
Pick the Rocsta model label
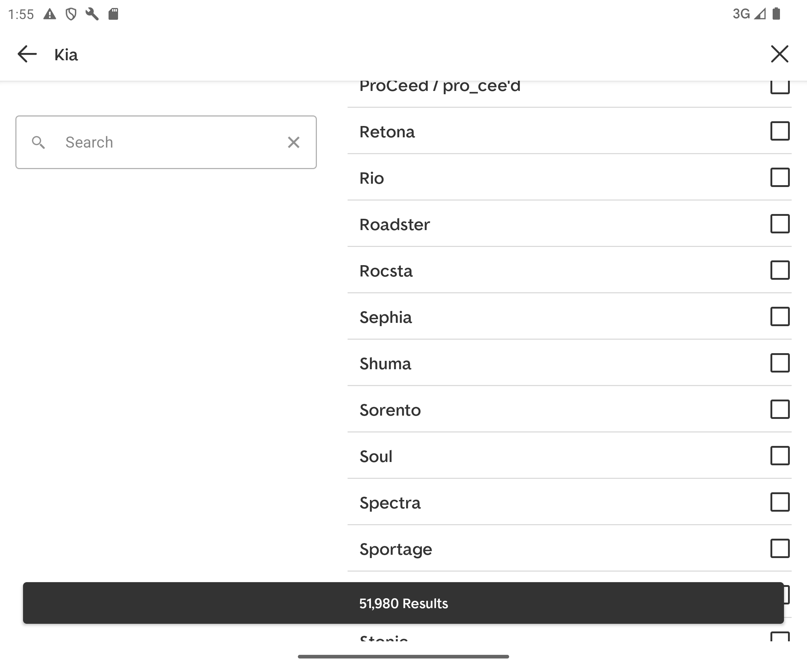(386, 271)
